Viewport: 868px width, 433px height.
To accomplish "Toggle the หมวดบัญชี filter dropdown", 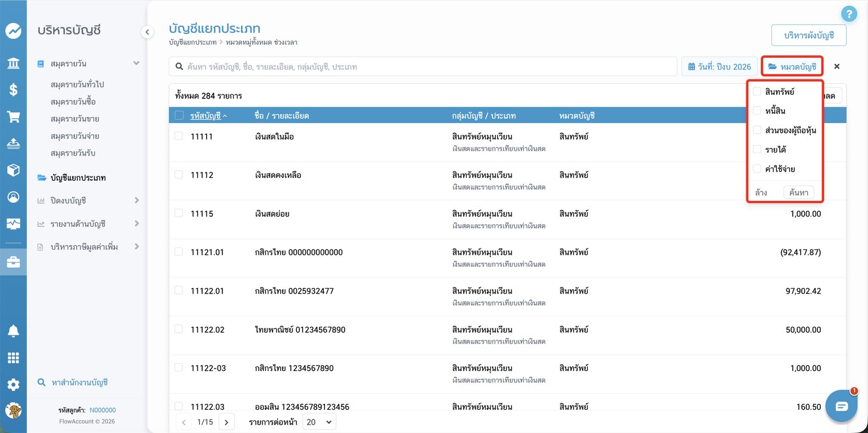I will [x=792, y=66].
